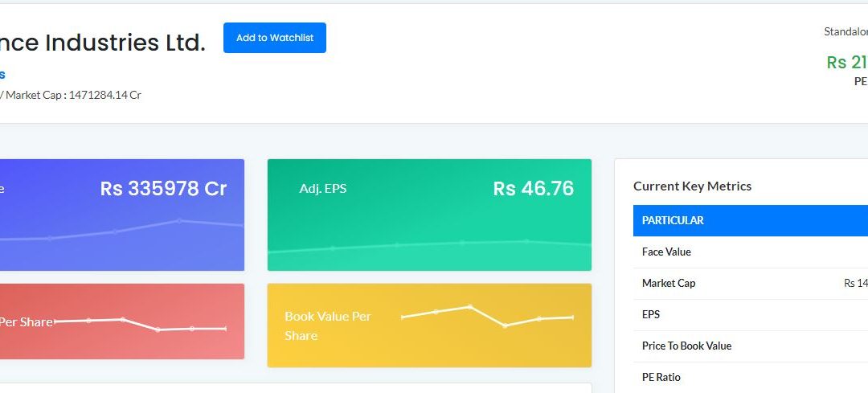Click the company name heading
Image resolution: width=868 pixels, height=393 pixels.
pyautogui.click(x=102, y=43)
